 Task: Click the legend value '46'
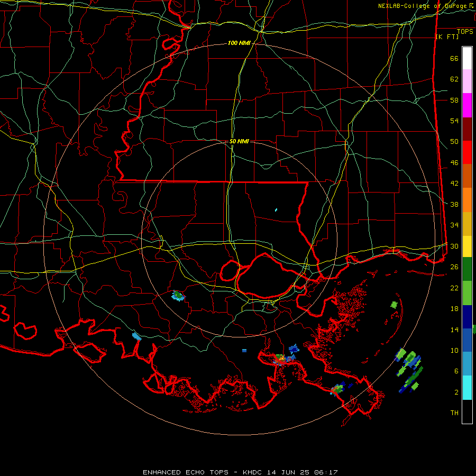point(454,163)
